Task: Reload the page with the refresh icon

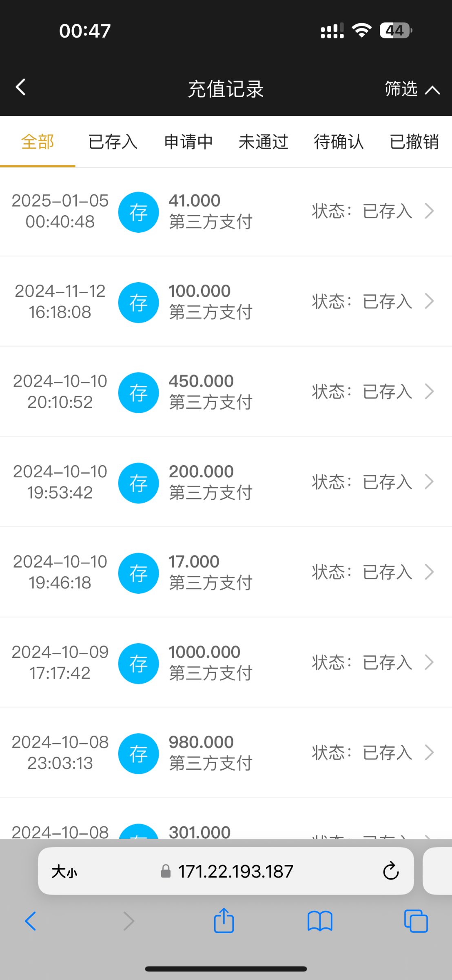Action: click(x=390, y=871)
